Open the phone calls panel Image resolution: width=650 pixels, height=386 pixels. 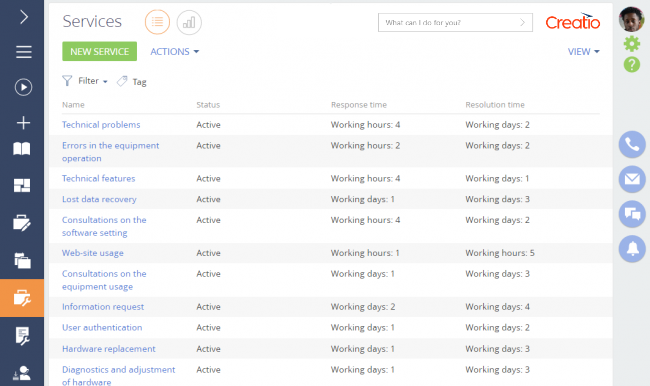pyautogui.click(x=632, y=145)
